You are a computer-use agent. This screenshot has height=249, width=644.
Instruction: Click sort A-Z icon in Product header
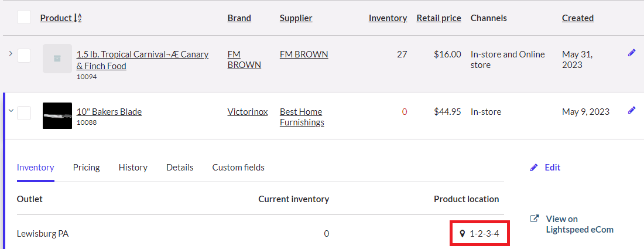point(78,18)
